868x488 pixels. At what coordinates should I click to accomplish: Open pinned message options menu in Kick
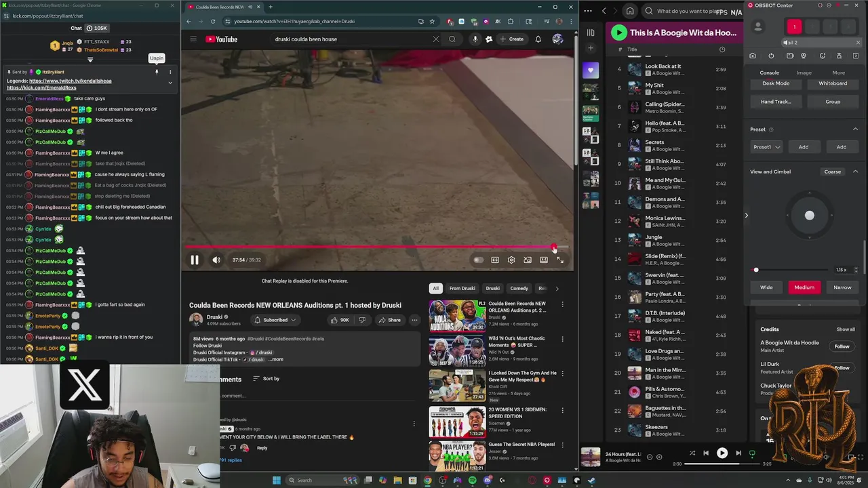click(170, 72)
